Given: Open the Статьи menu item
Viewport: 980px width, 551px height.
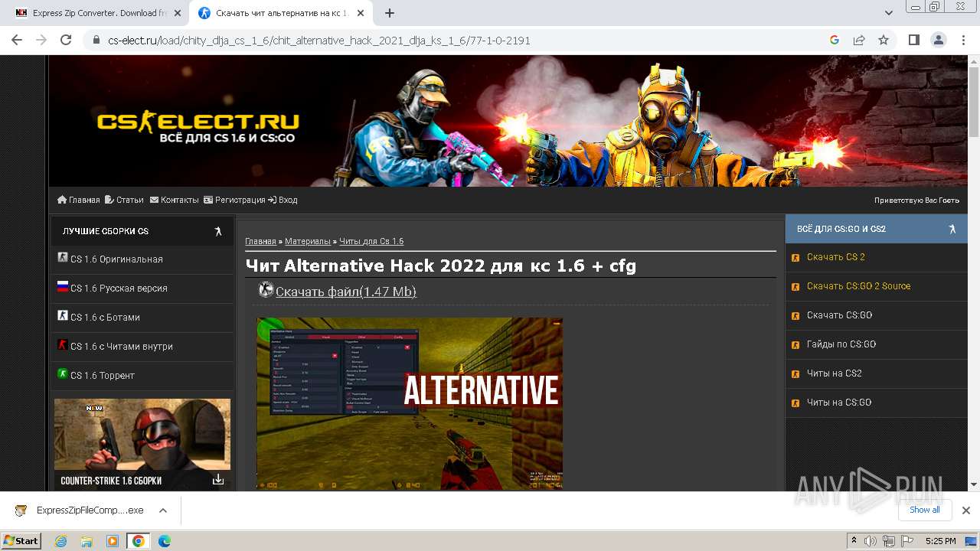Looking at the screenshot, I should (x=124, y=200).
